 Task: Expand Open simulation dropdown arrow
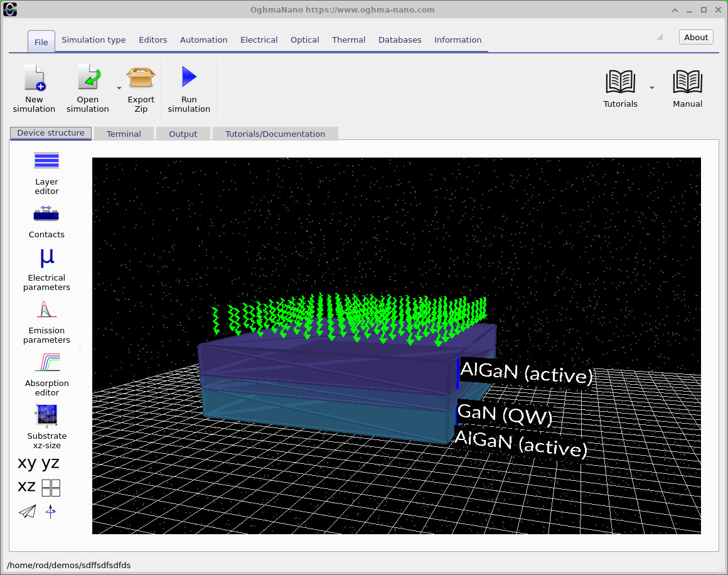(x=119, y=88)
